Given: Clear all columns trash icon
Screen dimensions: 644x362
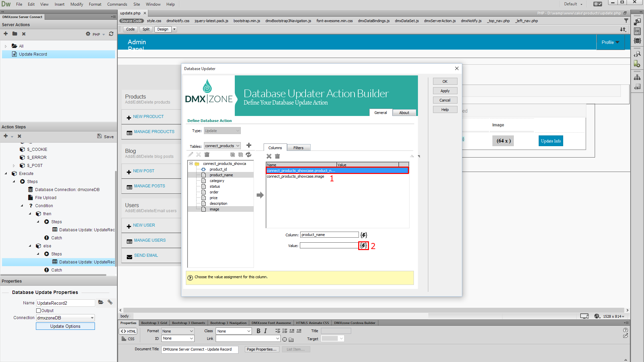Looking at the screenshot, I should pyautogui.click(x=277, y=156).
